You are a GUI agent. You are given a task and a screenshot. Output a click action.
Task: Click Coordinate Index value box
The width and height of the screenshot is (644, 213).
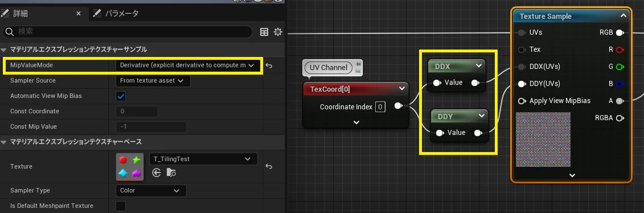[380, 107]
